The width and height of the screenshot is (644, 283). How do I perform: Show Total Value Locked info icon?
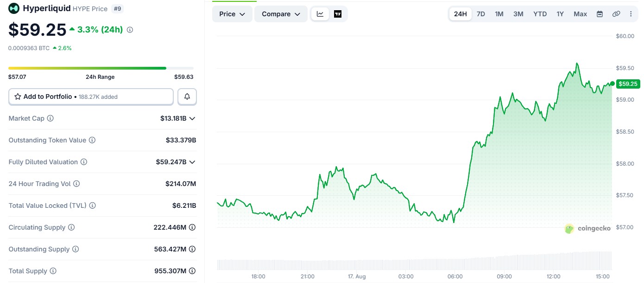(x=93, y=206)
